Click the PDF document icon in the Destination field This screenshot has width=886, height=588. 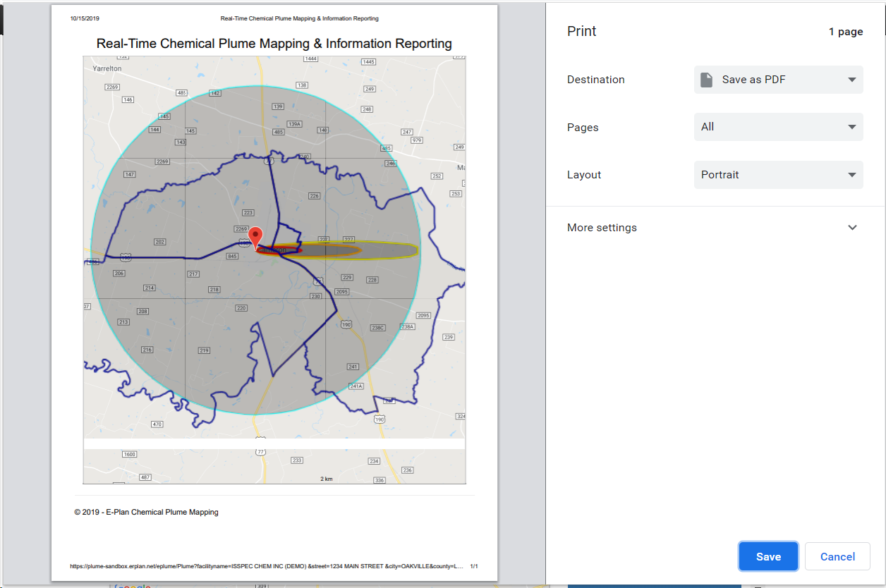(706, 80)
